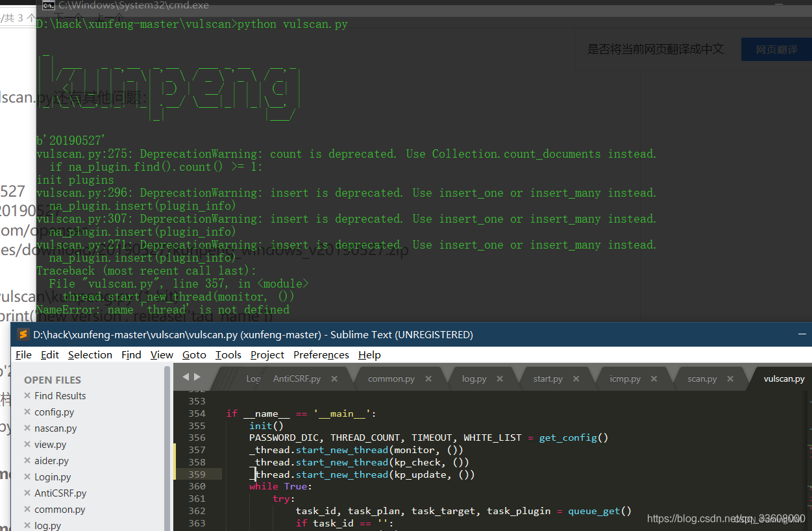Open the Goto menu
The width and height of the screenshot is (812, 531).
(194, 354)
